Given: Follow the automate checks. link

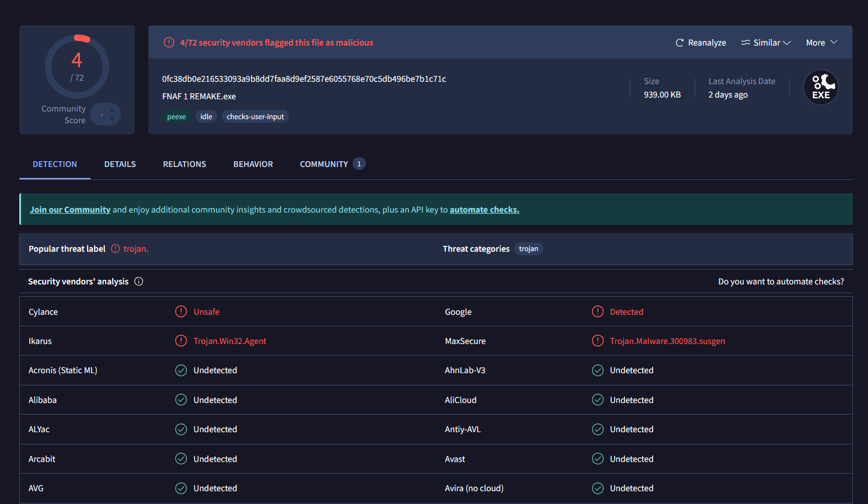Looking at the screenshot, I should [484, 210].
